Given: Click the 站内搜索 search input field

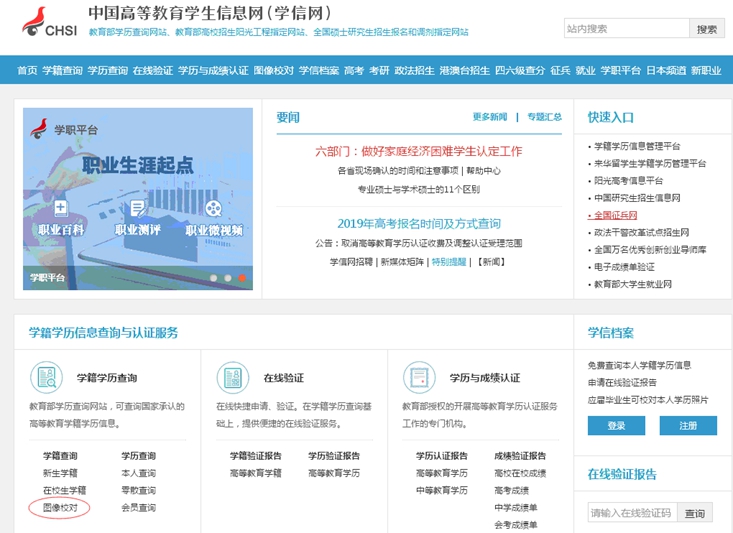Looking at the screenshot, I should [626, 29].
